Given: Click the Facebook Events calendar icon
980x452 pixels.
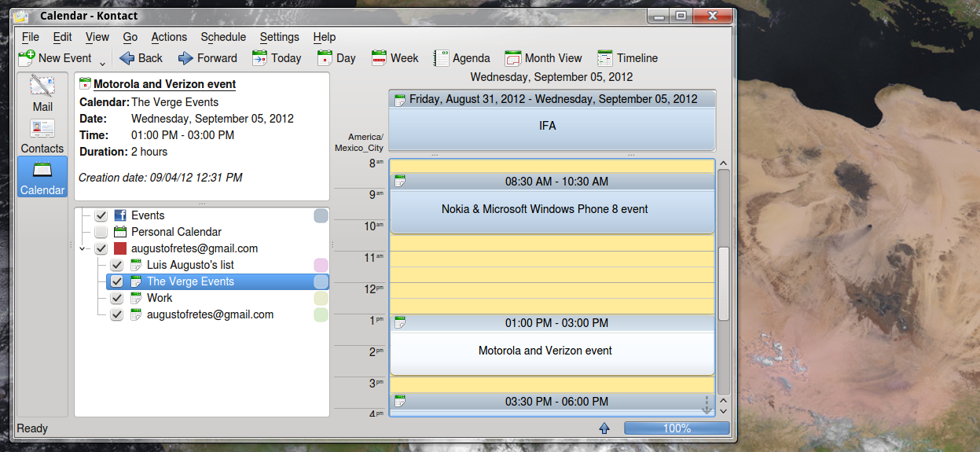Looking at the screenshot, I should 120,215.
